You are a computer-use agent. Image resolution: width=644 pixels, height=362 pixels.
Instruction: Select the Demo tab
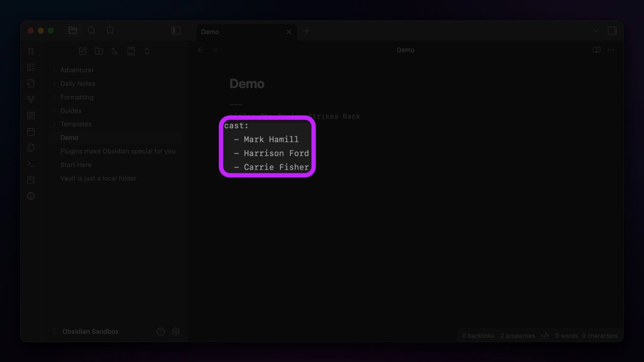[235, 32]
